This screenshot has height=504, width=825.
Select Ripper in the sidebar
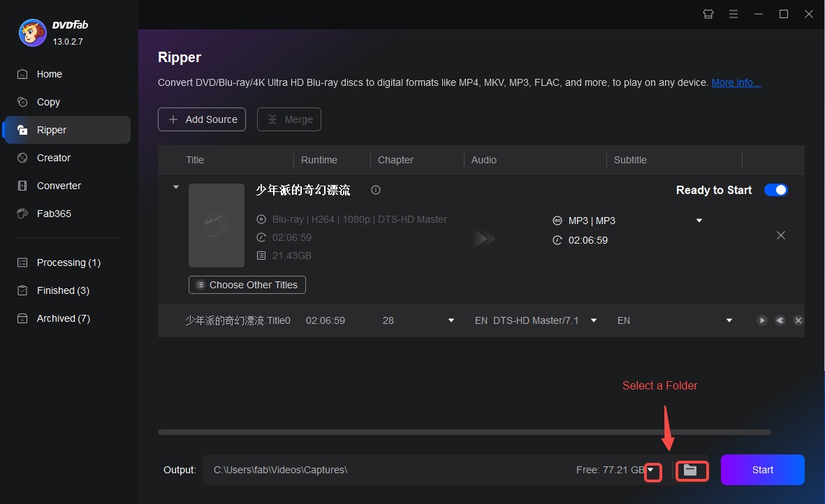66,130
